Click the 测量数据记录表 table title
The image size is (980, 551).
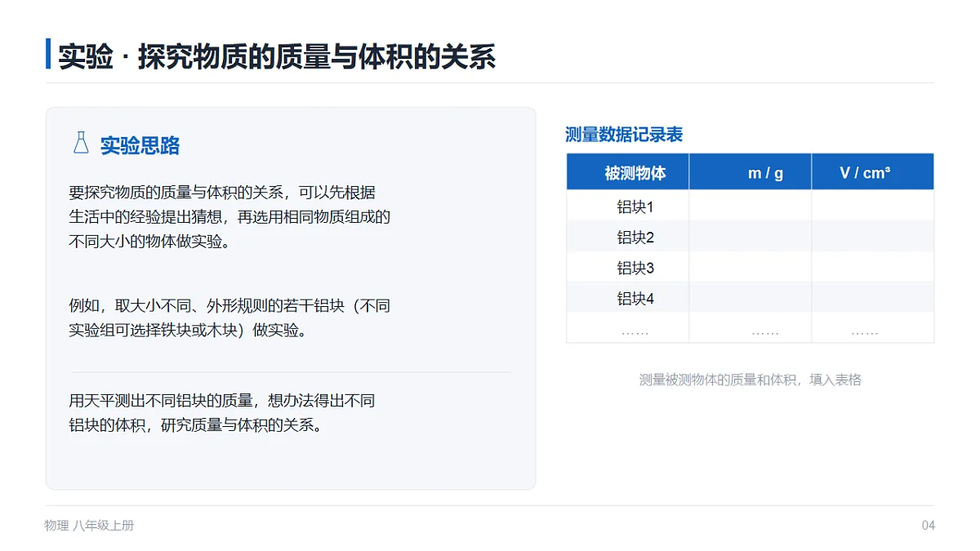[624, 135]
